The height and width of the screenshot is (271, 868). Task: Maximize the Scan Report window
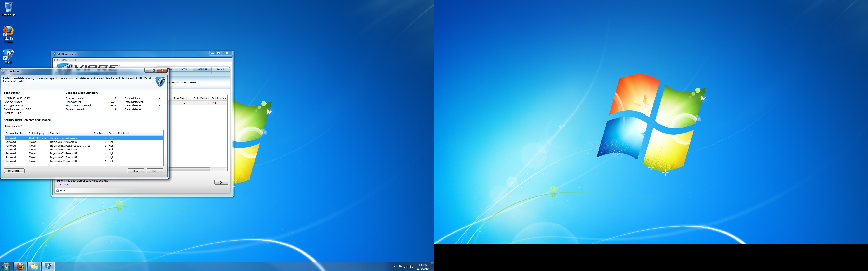pyautogui.click(x=154, y=71)
